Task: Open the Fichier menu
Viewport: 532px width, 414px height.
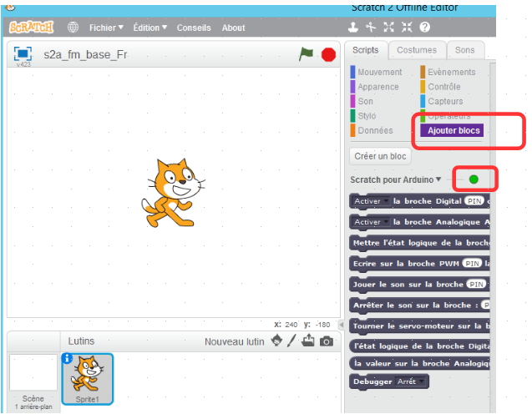Action: (106, 28)
